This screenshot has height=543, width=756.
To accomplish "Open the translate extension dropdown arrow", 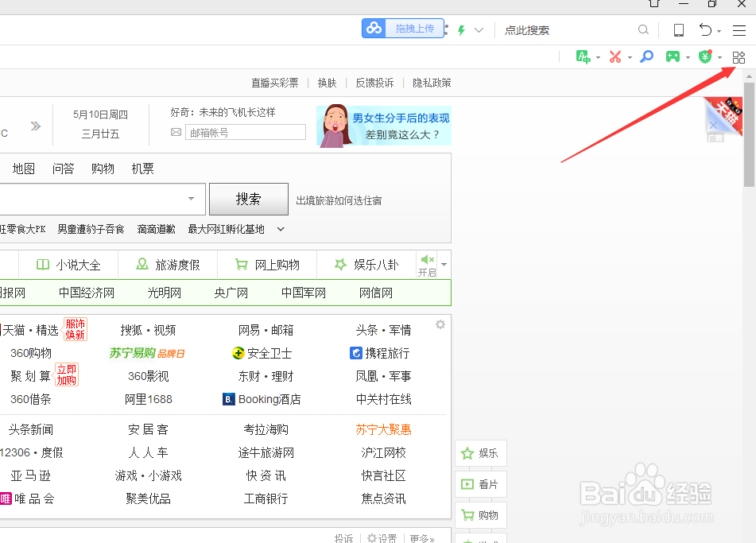I will point(599,58).
